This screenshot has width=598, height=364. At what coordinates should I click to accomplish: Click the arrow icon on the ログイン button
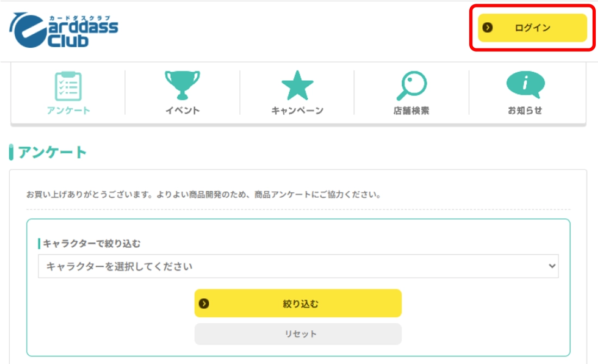coord(488,28)
